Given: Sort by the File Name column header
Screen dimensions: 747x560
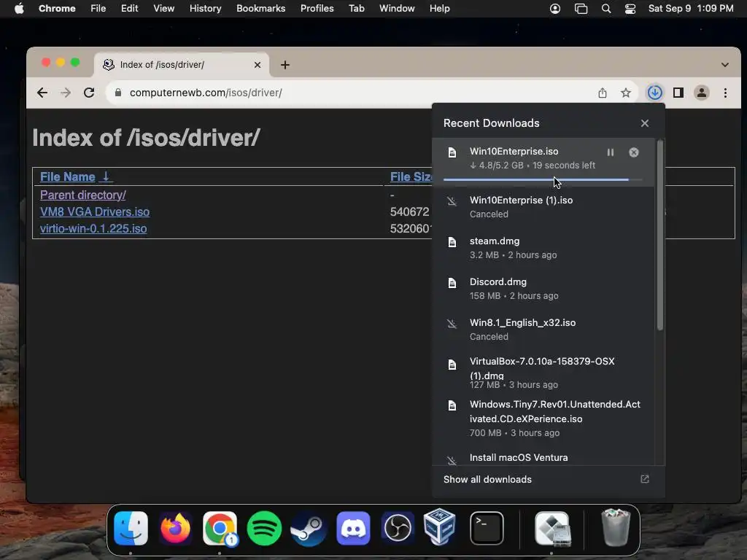Looking at the screenshot, I should [75, 176].
